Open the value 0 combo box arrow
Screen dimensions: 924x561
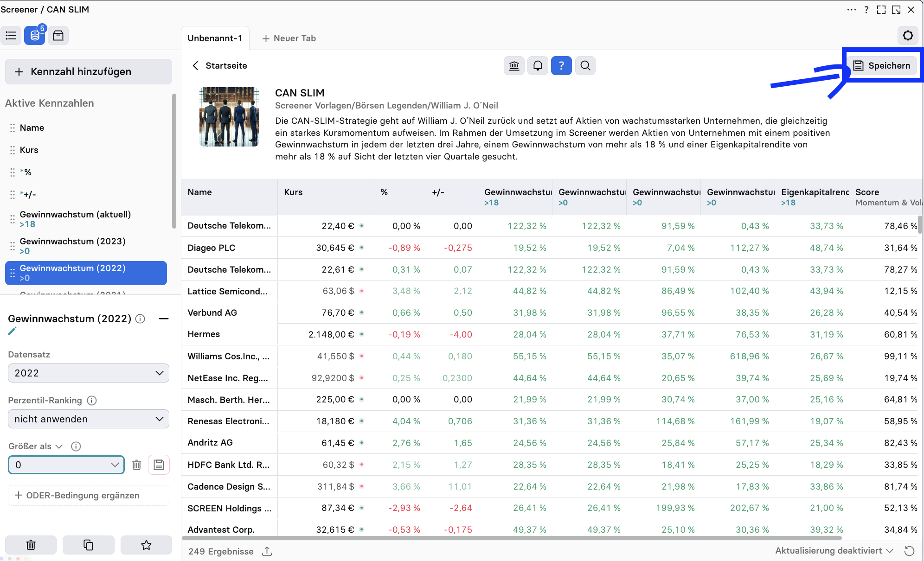point(115,465)
